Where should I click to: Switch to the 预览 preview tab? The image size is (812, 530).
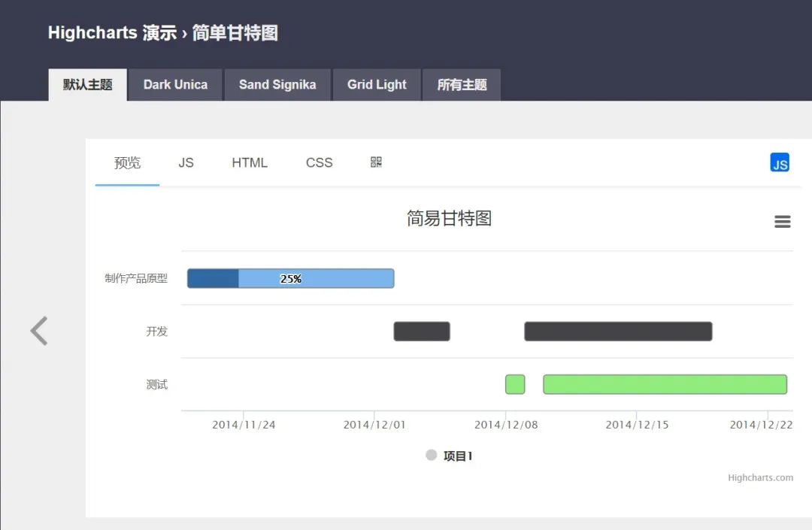(127, 162)
